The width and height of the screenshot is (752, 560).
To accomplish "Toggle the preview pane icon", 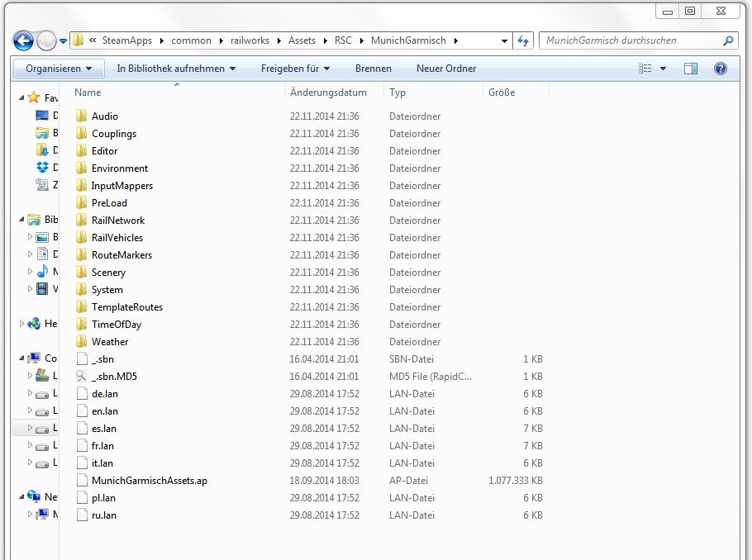I will pos(691,69).
